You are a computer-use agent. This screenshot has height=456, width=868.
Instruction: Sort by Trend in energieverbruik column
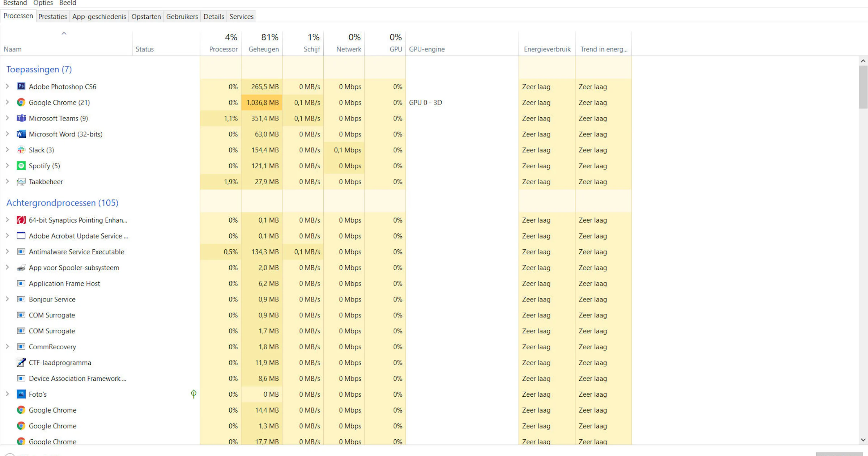[604, 43]
